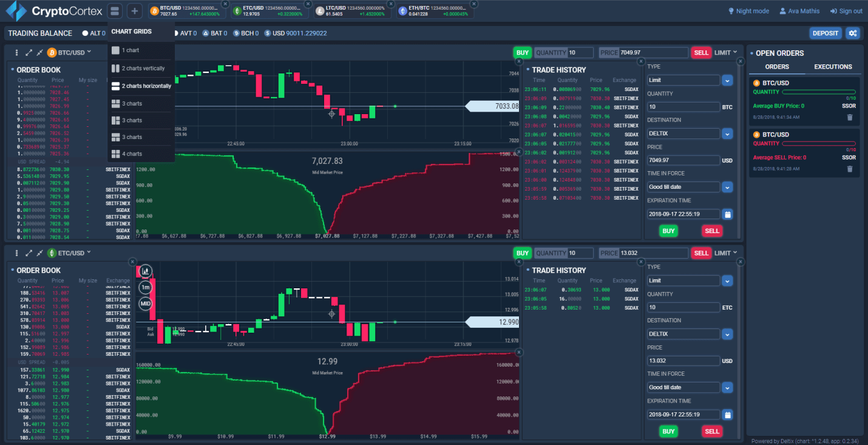Switch to the Executions tab
Viewport: 868px width, 445px height.
[833, 67]
